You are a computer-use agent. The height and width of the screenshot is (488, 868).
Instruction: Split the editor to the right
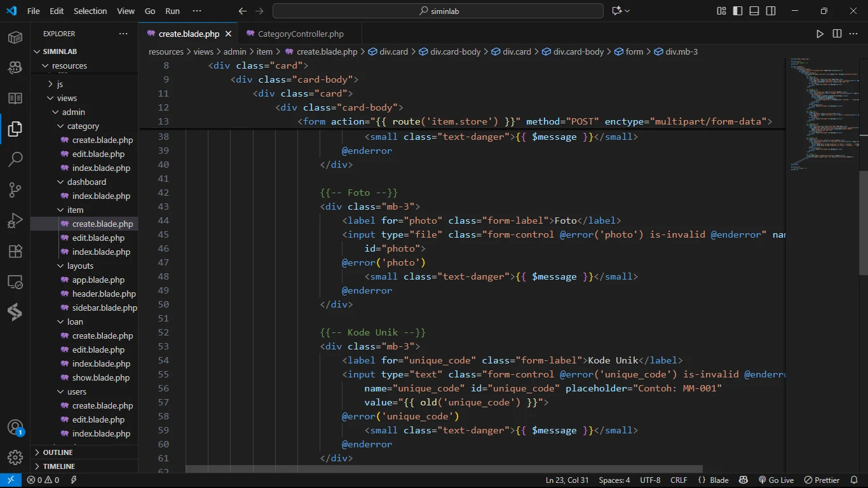pos(837,34)
